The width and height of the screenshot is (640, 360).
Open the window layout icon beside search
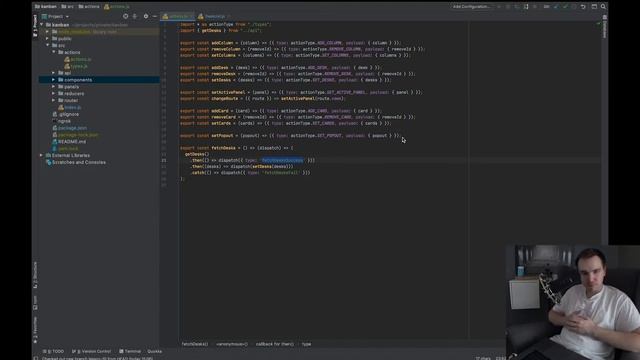coord(594,7)
